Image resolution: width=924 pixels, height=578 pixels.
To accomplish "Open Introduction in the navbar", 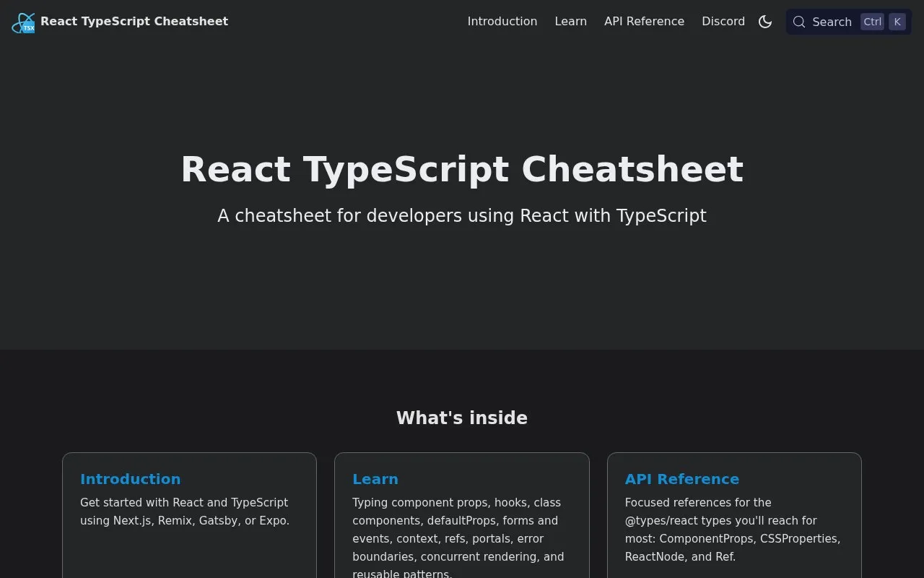I will 502,22.
